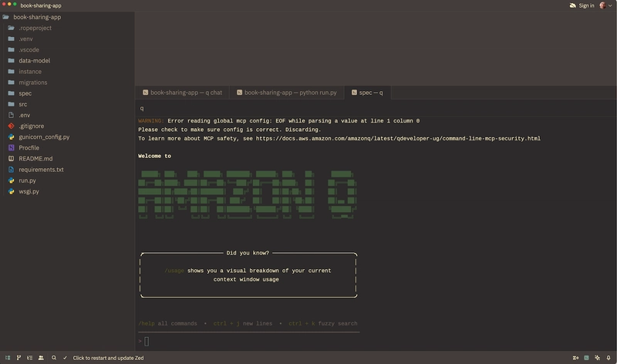Viewport: 617px width, 364px height.
Task: Open requirements.txt file
Action: (x=41, y=170)
